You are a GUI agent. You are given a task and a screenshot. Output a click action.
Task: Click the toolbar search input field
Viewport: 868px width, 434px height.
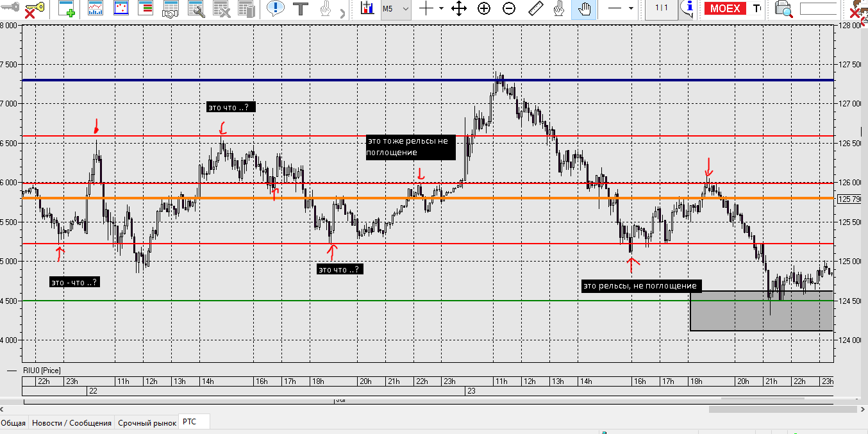819,9
